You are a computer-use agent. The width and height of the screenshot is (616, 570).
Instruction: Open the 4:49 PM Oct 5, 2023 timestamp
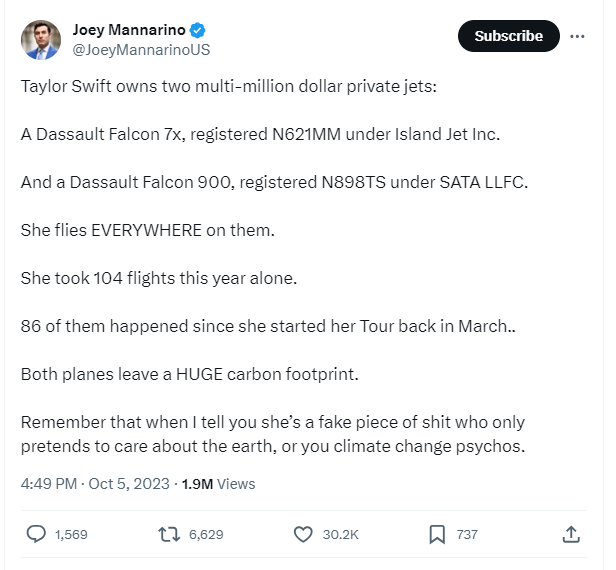pos(95,484)
